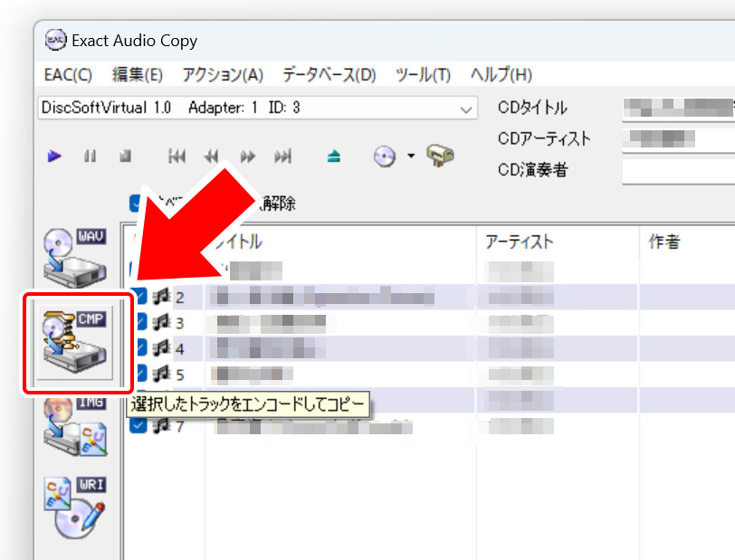Click the music note icon of track 4
735x560 pixels.
click(x=161, y=348)
